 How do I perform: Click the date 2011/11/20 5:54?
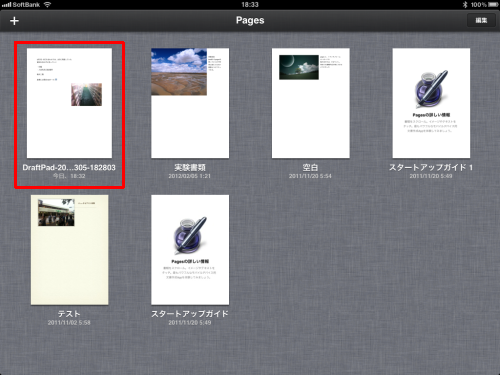[x=310, y=176]
